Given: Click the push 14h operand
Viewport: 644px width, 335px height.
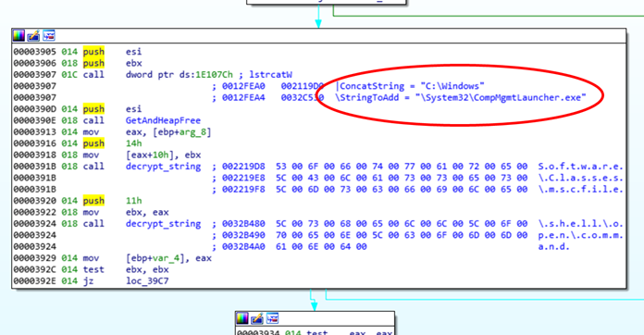Looking at the screenshot, I should click(x=133, y=143).
